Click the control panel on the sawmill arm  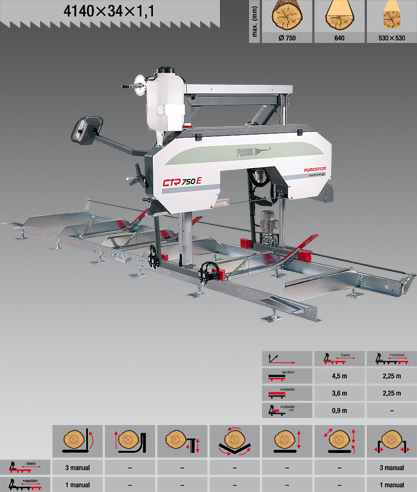click(87, 130)
